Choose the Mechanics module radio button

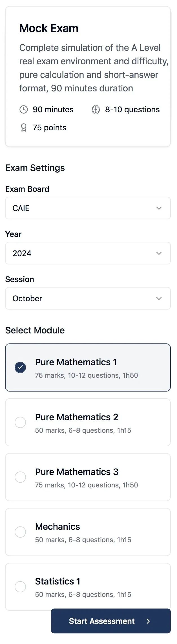coord(20,532)
